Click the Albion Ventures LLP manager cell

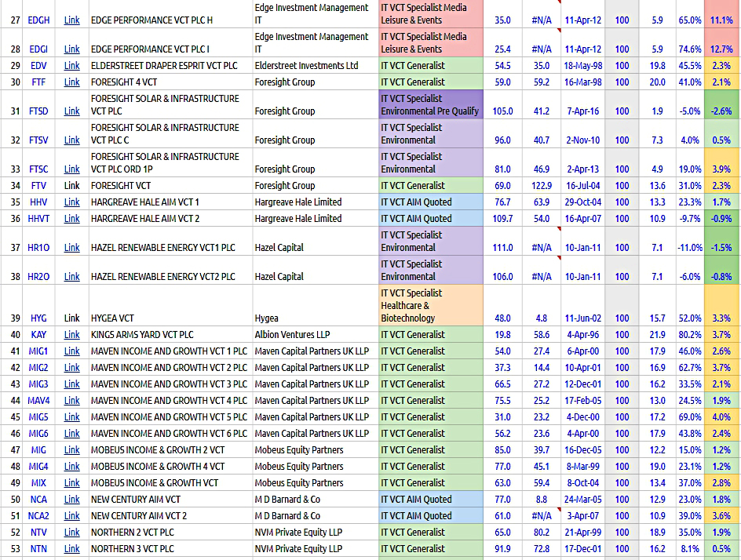316,335
